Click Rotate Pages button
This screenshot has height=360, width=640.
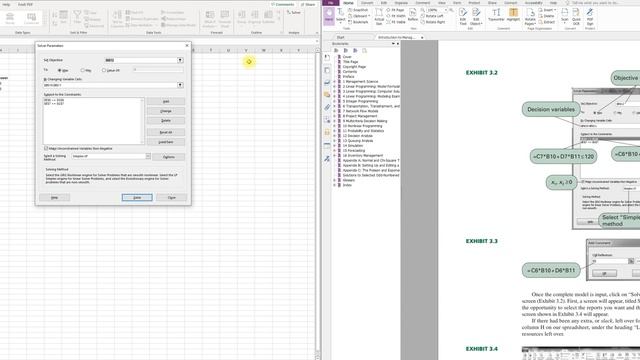530,16
